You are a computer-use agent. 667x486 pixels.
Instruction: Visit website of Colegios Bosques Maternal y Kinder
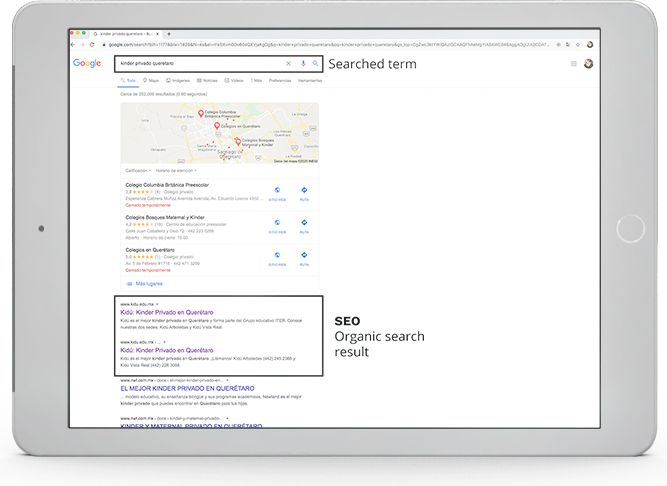tap(277, 226)
